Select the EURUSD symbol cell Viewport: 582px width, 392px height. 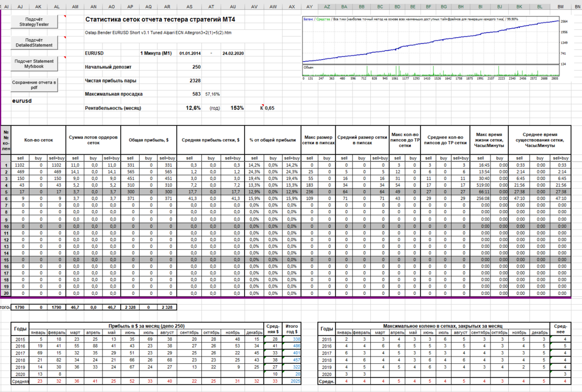[x=94, y=53]
